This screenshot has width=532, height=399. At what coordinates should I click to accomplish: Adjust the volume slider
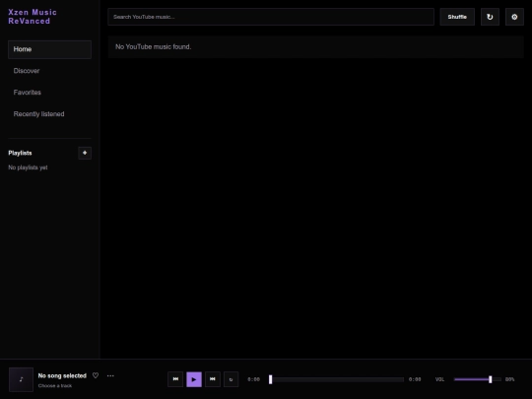[x=478, y=379]
